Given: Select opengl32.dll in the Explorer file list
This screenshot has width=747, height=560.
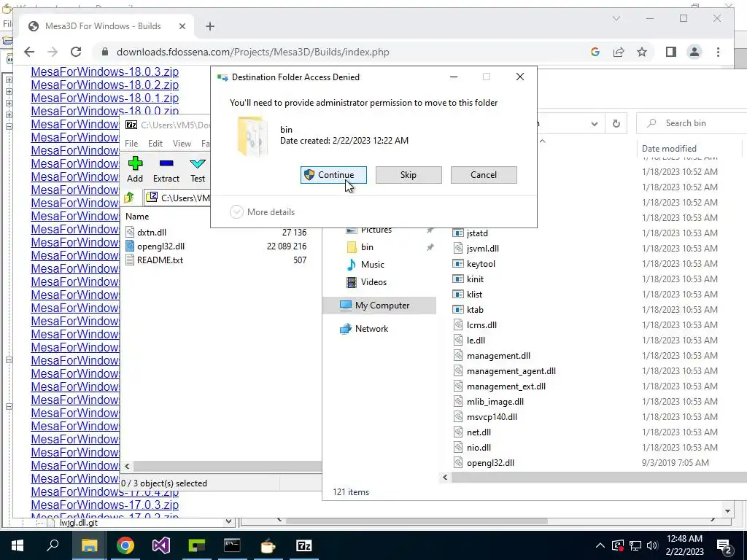Looking at the screenshot, I should pos(490,463).
